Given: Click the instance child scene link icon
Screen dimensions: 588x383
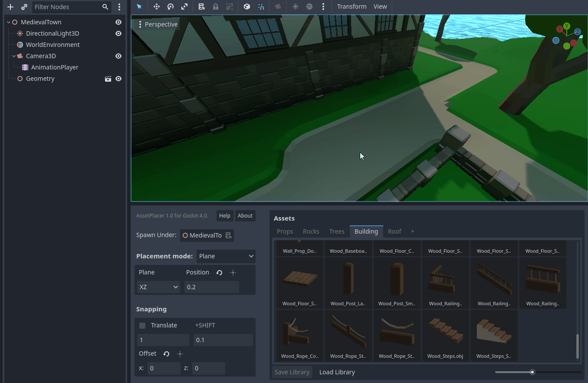Looking at the screenshot, I should tap(24, 7).
